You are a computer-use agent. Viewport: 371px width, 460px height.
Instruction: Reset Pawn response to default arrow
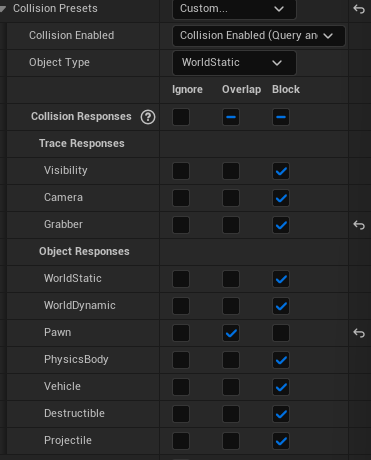[359, 333]
